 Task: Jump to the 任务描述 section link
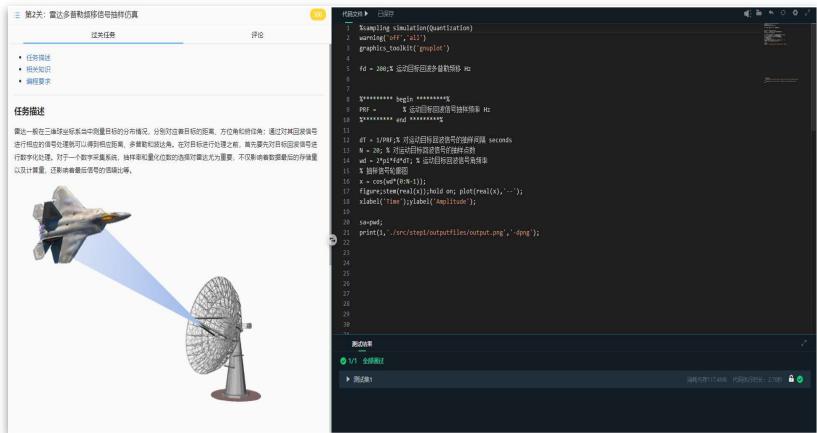point(35,57)
